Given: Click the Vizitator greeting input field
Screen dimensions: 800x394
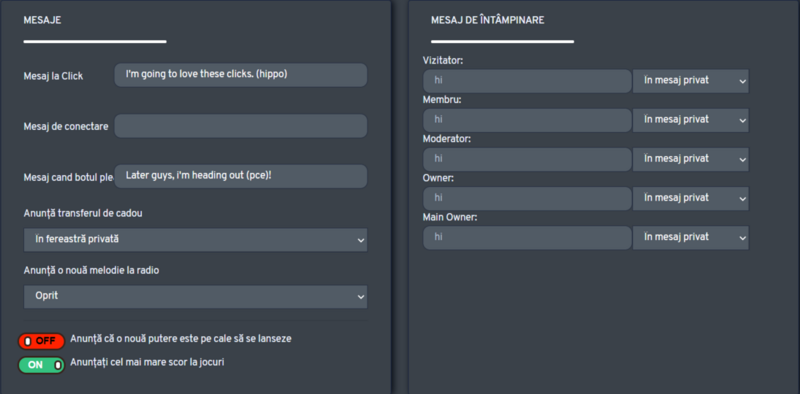Looking at the screenshot, I should click(527, 81).
